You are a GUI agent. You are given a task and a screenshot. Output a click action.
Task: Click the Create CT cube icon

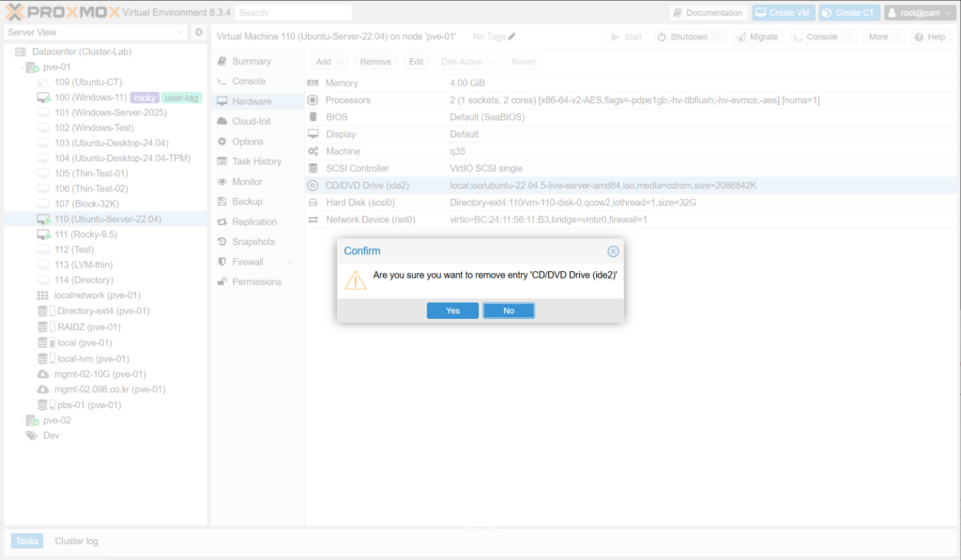click(827, 13)
